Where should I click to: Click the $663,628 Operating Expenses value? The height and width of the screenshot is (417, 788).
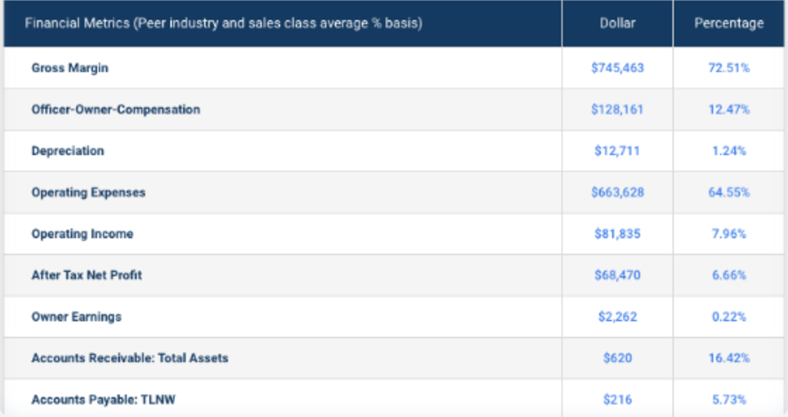617,192
